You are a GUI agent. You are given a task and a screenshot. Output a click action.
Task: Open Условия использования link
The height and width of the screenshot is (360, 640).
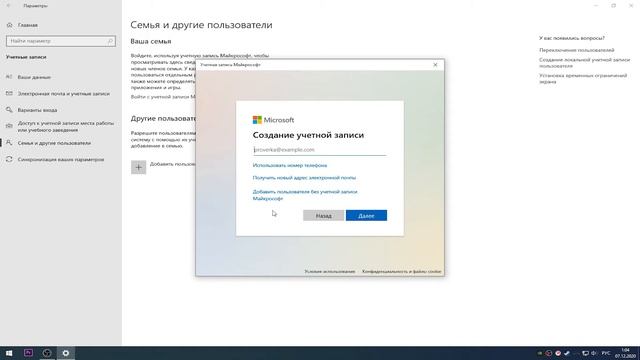(x=330, y=271)
